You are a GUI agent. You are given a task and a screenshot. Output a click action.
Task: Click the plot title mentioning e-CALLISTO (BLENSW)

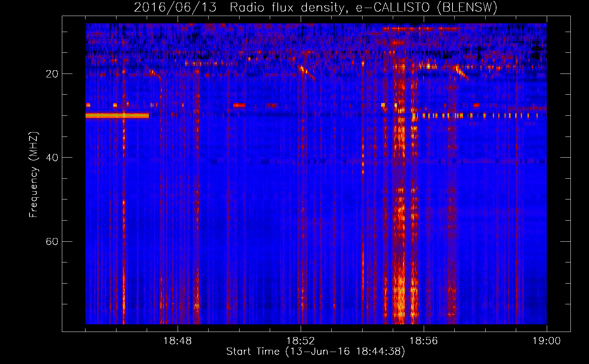(316, 7)
